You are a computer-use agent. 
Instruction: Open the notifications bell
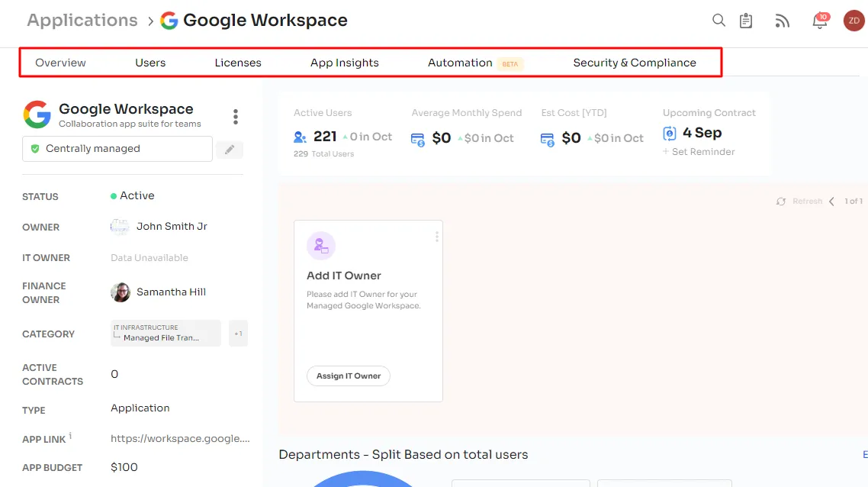[820, 21]
